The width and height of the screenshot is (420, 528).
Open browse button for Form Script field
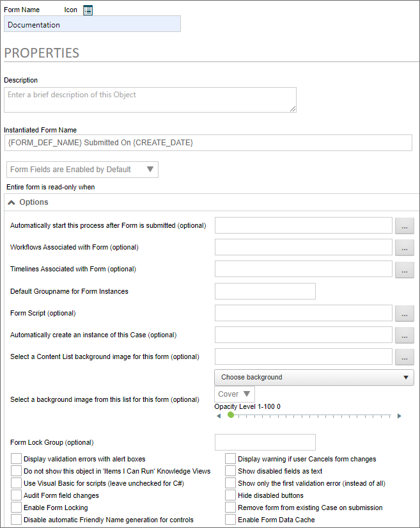[404, 313]
